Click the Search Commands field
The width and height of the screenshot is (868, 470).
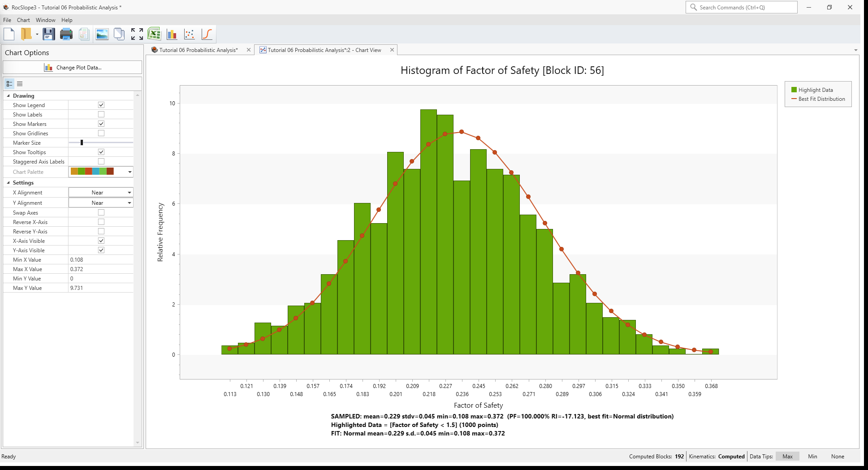point(742,7)
